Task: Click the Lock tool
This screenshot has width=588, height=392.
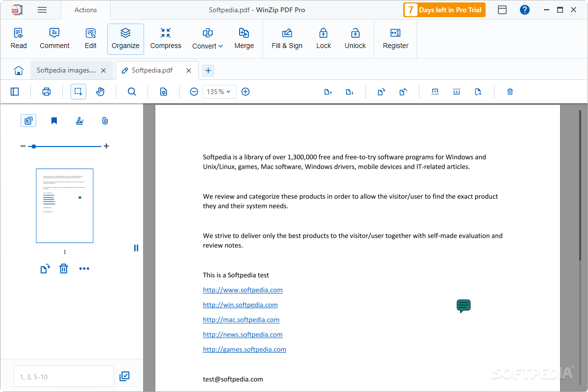Action: (x=323, y=39)
